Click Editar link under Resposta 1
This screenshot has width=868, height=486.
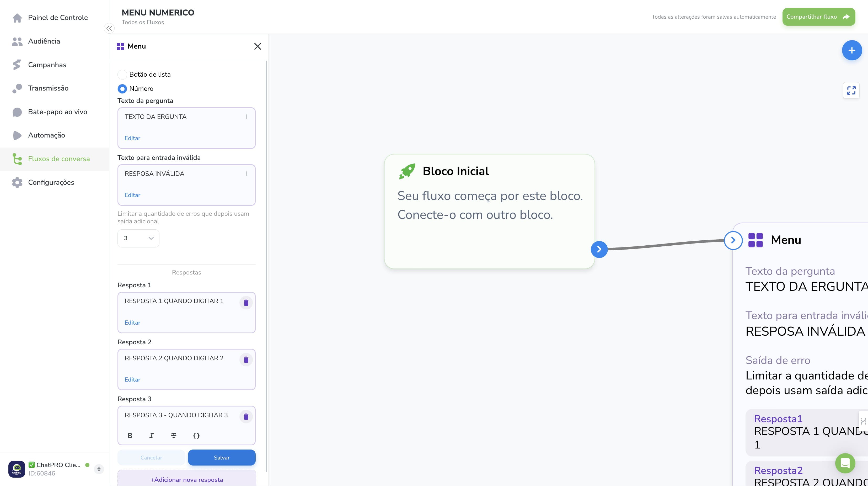(x=132, y=323)
